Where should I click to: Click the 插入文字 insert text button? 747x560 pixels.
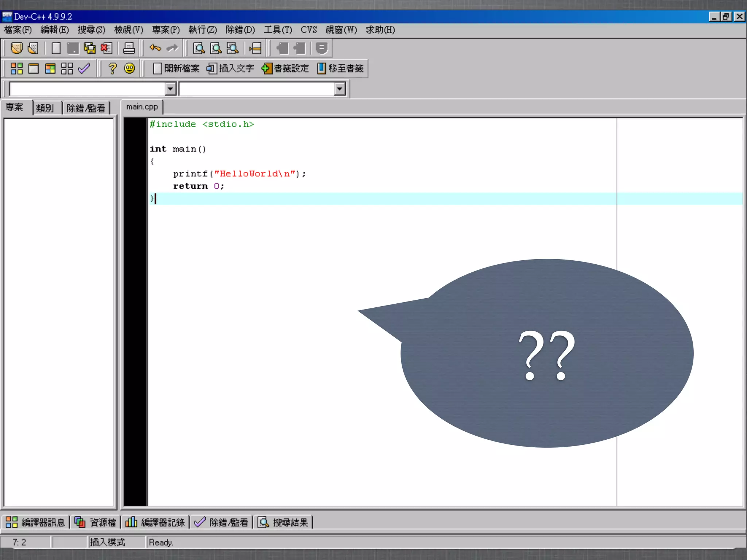point(231,69)
